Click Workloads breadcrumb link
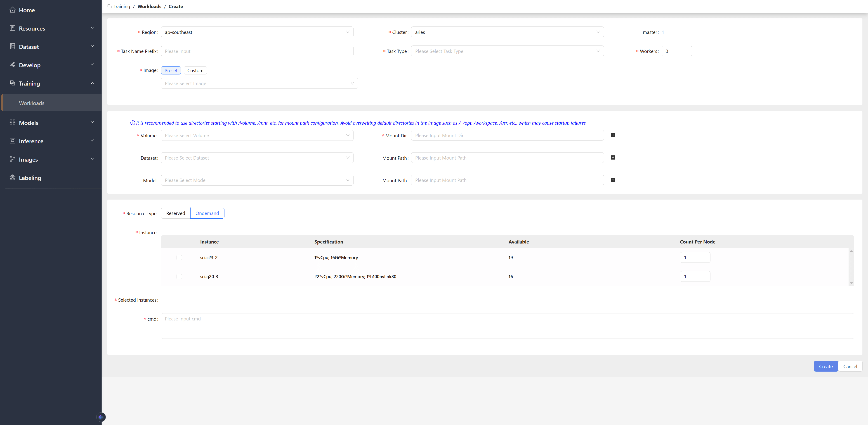 pyautogui.click(x=149, y=6)
